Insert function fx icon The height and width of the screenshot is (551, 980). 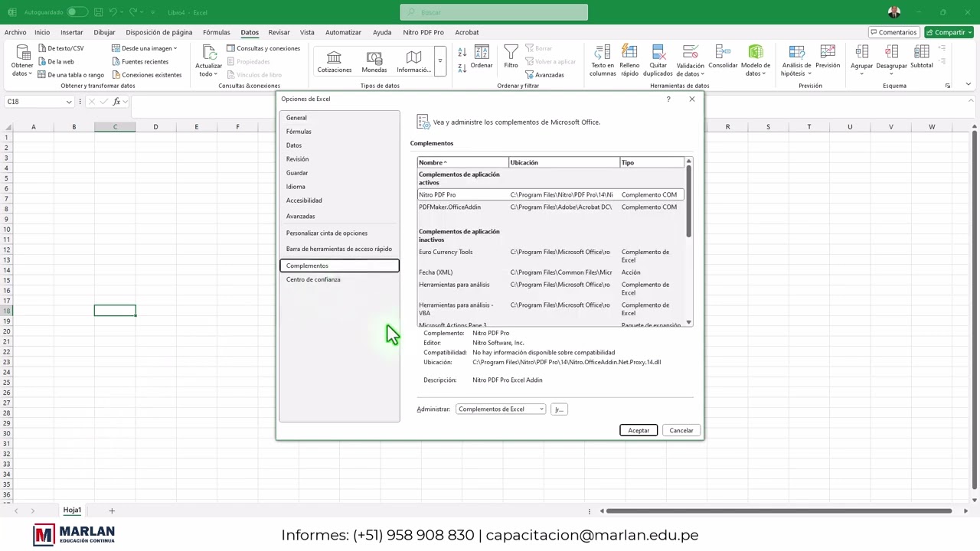tap(117, 102)
